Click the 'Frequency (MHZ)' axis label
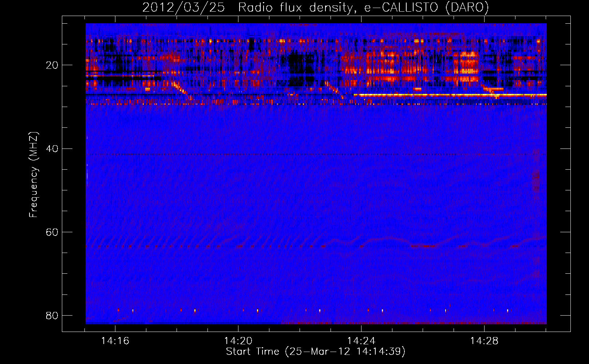Viewport: 589px width, 364px height. point(33,175)
